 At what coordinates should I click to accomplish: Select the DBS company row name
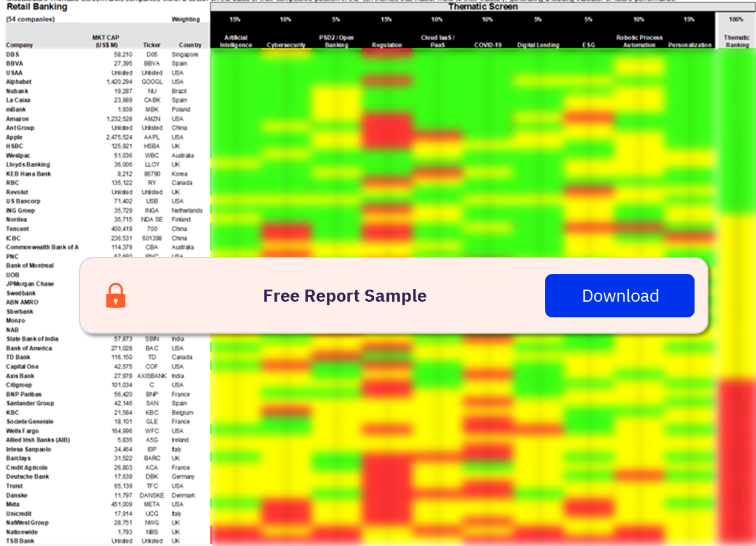tap(13, 54)
